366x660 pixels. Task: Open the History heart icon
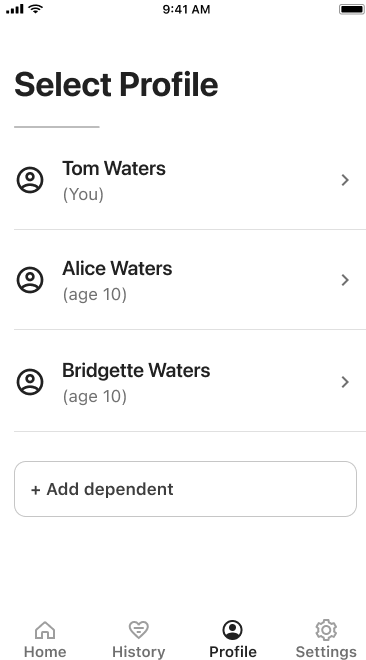point(139,630)
